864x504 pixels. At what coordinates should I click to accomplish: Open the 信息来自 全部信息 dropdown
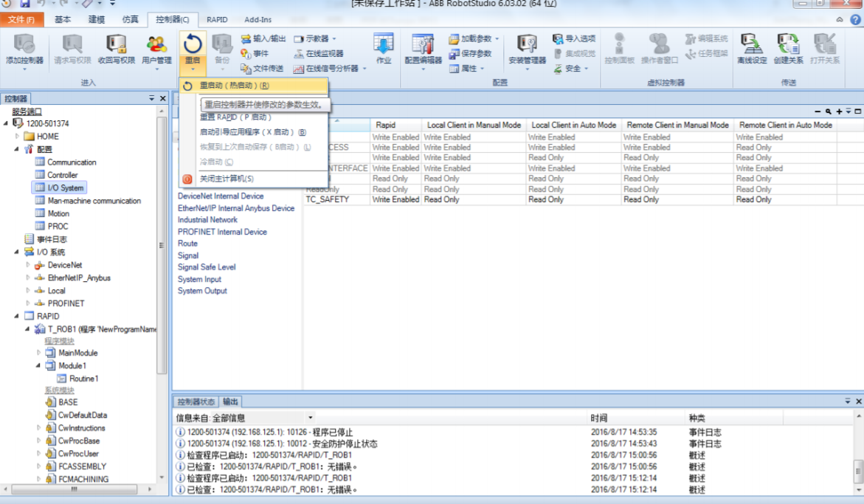click(311, 418)
